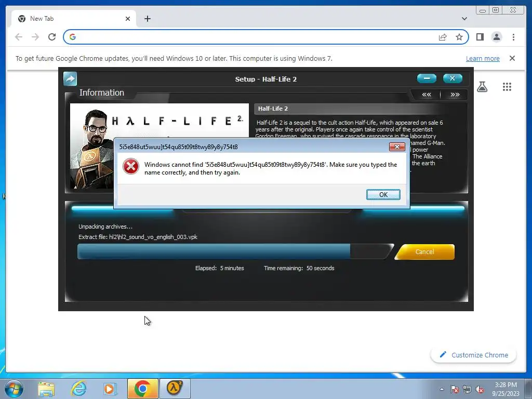Click the setup arrow logo icon
This screenshot has width=532, height=399.
point(70,79)
